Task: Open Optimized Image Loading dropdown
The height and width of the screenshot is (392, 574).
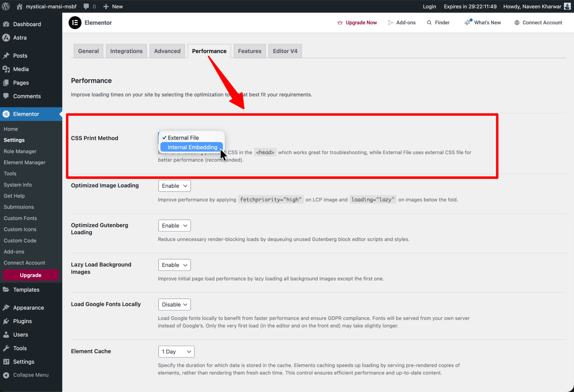Action: pyautogui.click(x=174, y=186)
